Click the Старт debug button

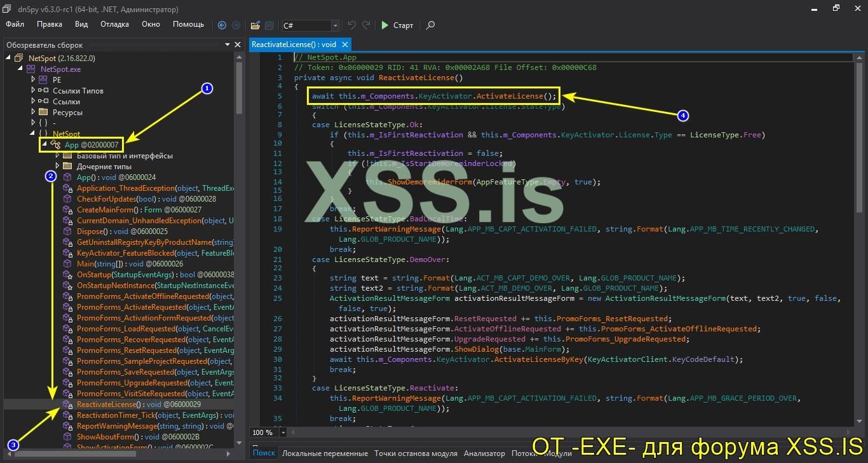click(x=397, y=25)
